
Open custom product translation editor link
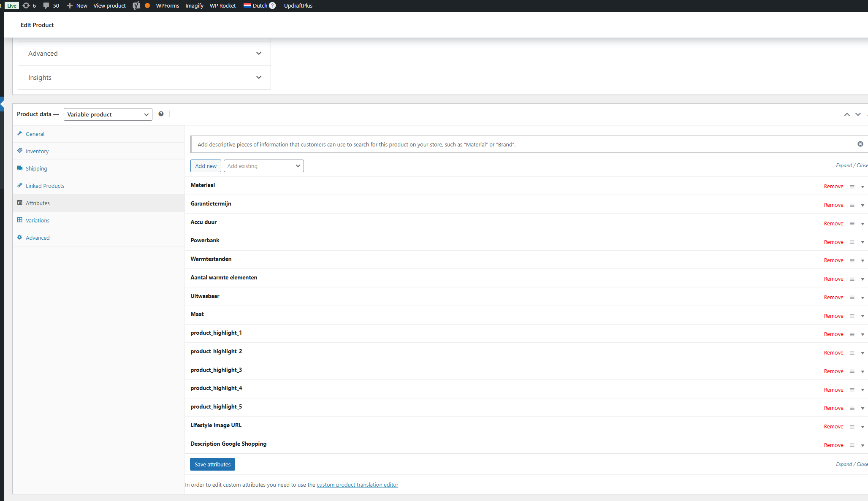(357, 485)
